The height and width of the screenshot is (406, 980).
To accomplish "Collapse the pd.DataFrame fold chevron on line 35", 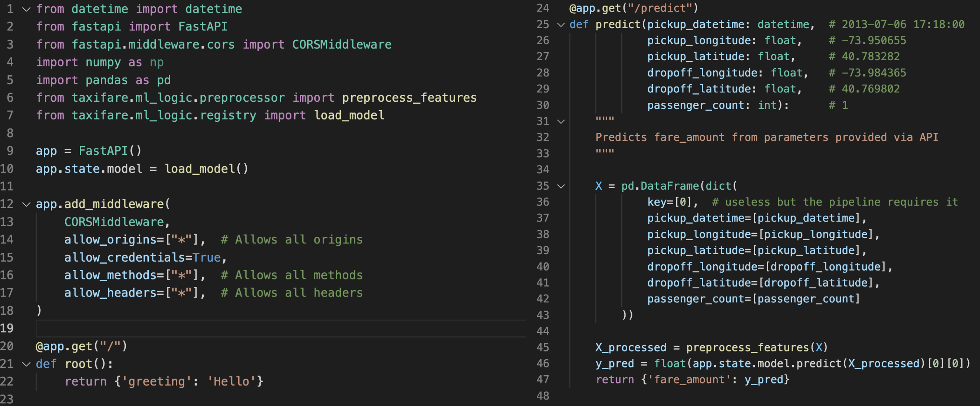I will click(561, 186).
